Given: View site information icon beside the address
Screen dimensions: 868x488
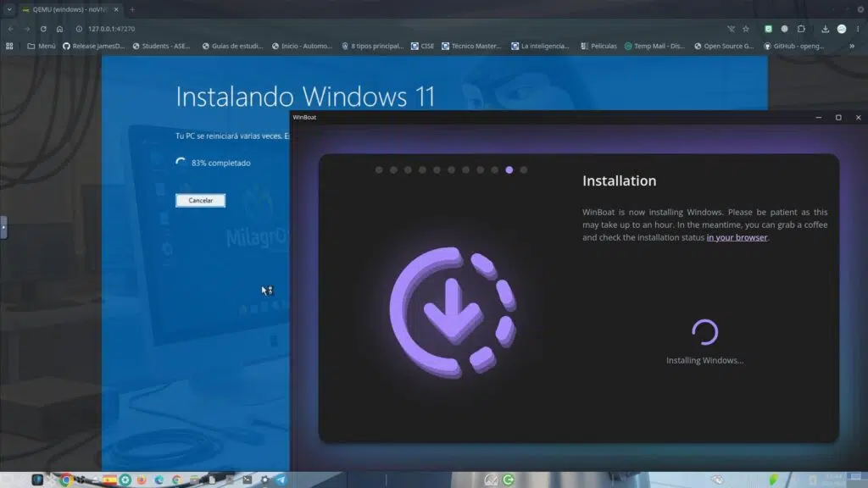Looking at the screenshot, I should point(79,29).
